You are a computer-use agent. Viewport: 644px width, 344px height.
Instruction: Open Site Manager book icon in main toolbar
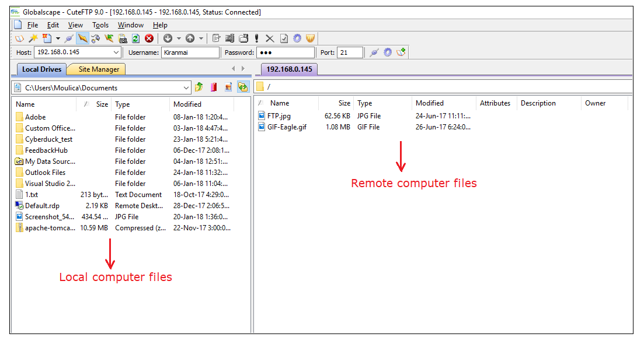coord(19,38)
